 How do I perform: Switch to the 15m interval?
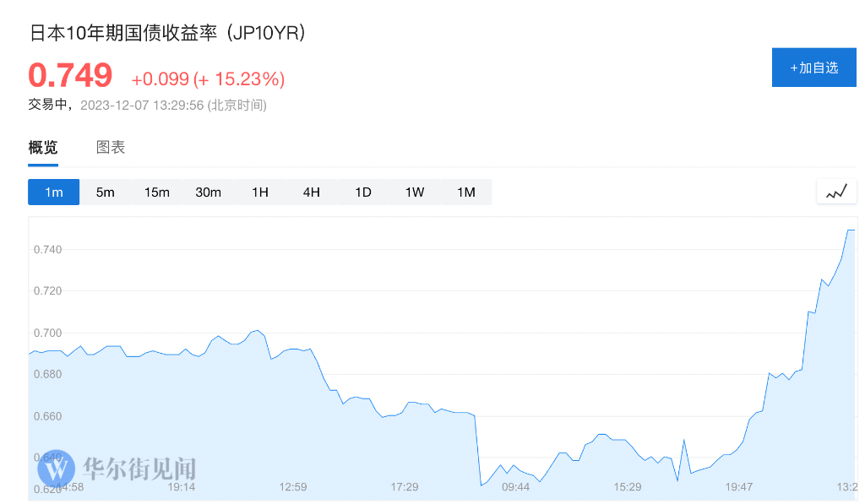click(156, 192)
